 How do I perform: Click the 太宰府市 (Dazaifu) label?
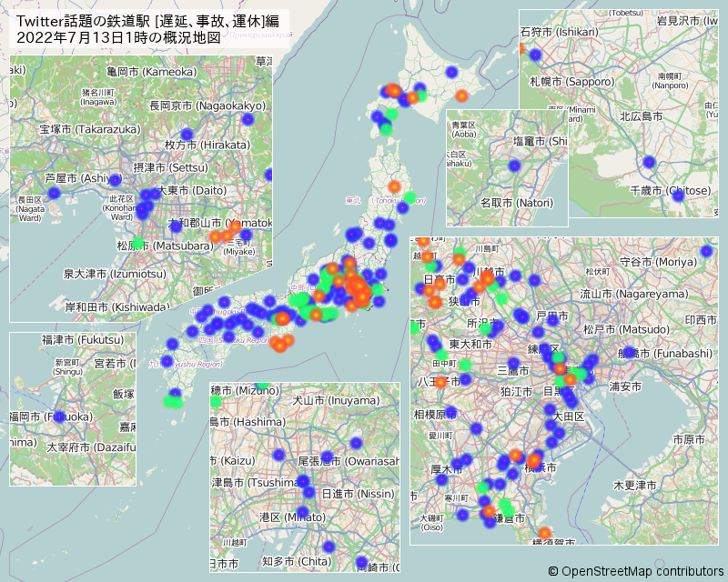coord(92,447)
